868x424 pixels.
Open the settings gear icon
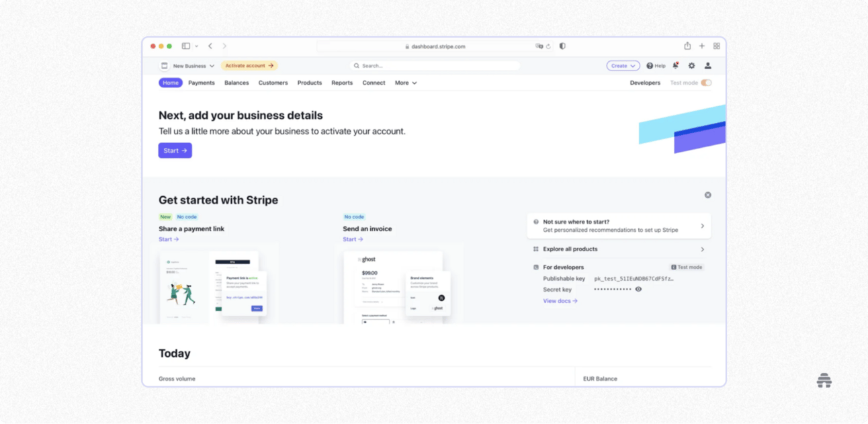point(691,66)
